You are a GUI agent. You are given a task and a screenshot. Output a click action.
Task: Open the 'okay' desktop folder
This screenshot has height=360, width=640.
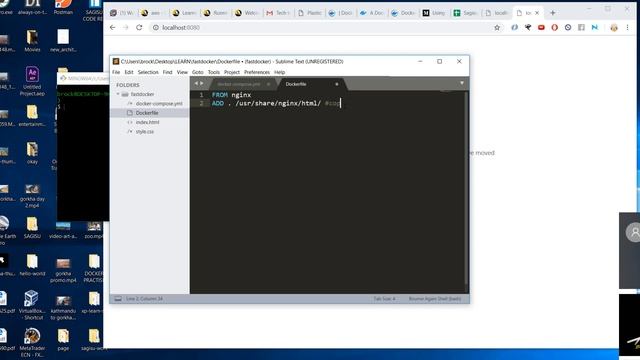(x=32, y=153)
